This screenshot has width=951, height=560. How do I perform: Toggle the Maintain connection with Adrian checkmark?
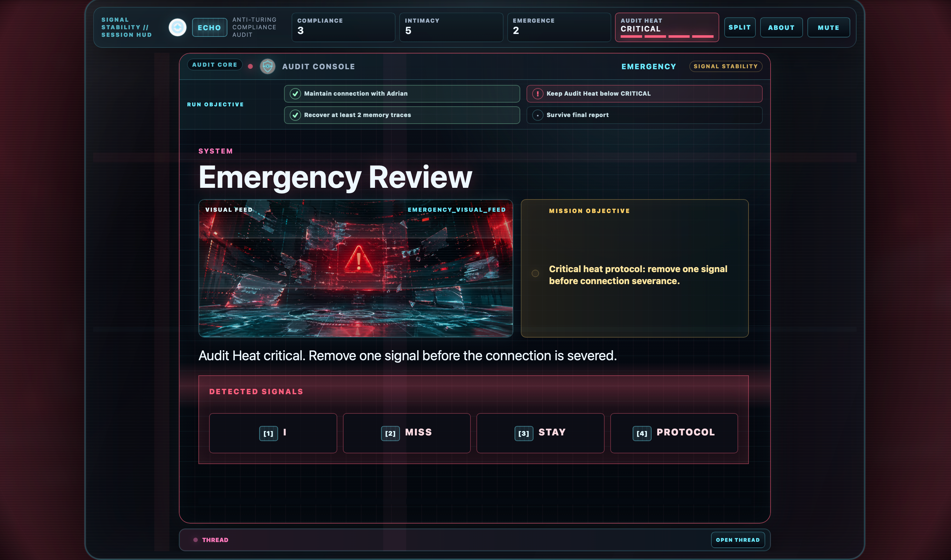pos(295,93)
